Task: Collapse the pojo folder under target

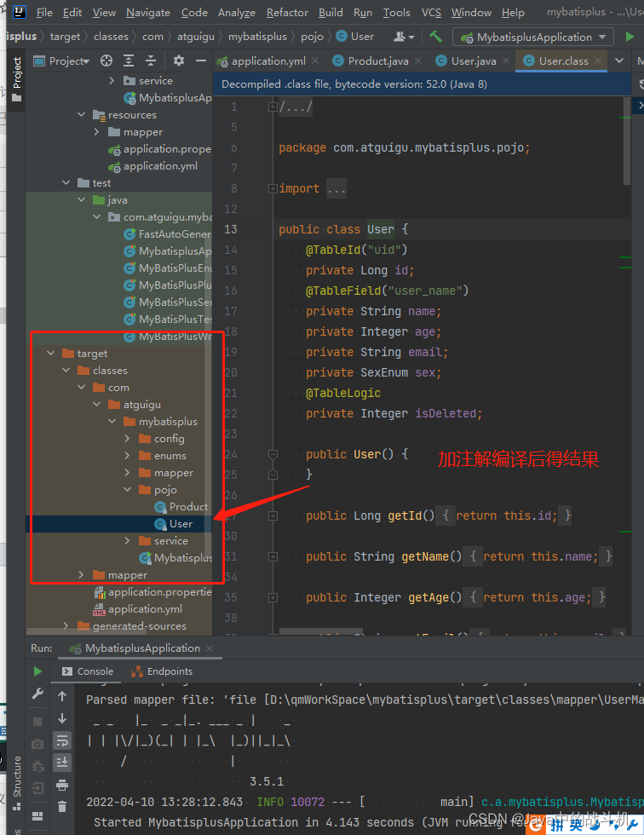Action: (x=127, y=489)
